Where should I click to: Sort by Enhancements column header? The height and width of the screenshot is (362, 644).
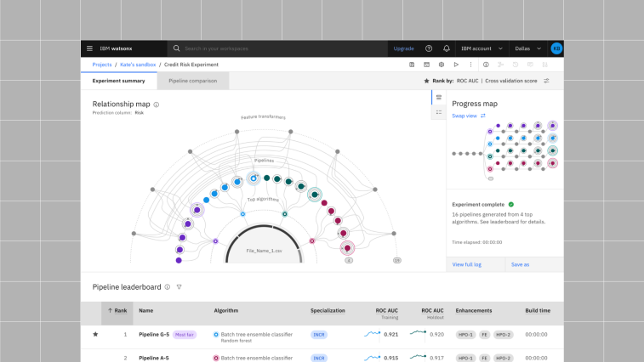pyautogui.click(x=474, y=311)
